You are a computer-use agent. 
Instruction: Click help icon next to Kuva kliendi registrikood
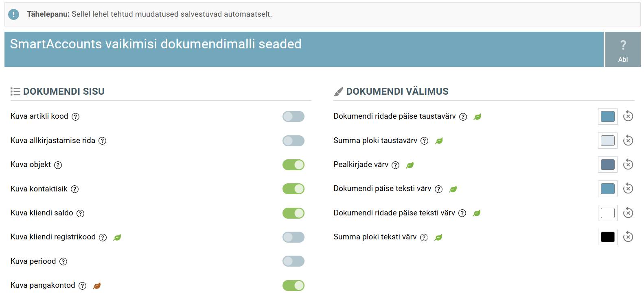(103, 237)
